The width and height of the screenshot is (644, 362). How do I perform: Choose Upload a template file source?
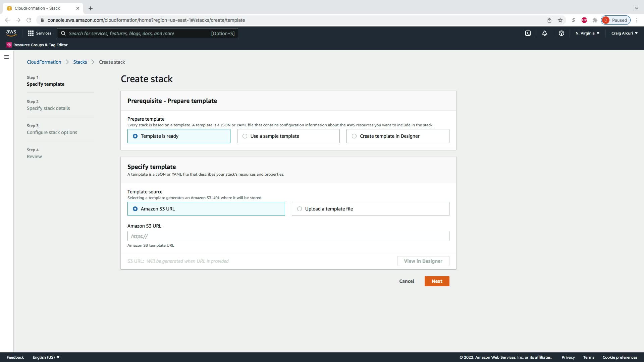click(370, 209)
